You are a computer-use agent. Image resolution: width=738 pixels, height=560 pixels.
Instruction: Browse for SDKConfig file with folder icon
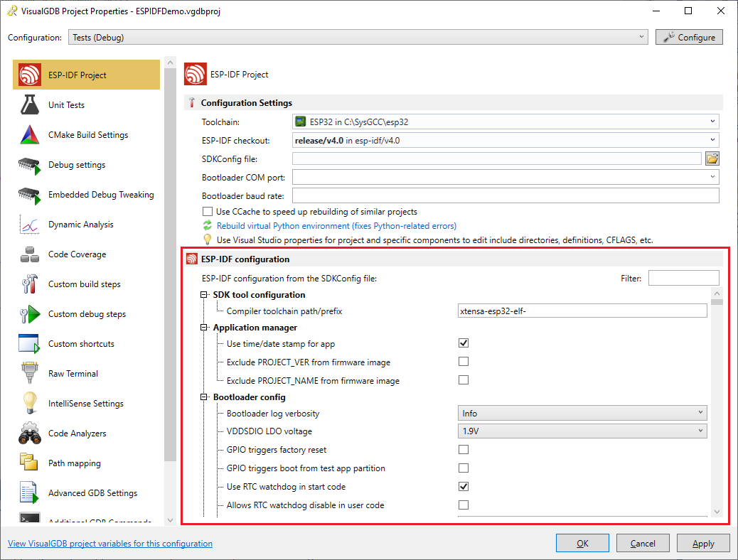[712, 158]
